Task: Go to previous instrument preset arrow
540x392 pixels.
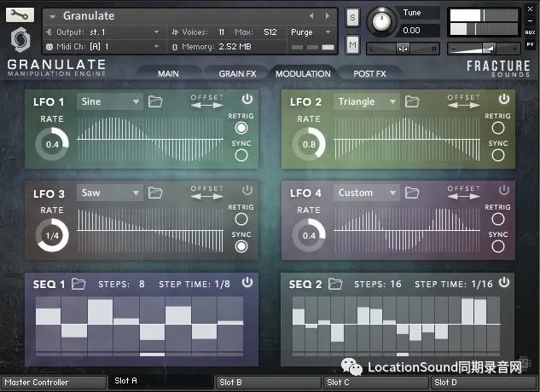Action: tap(311, 16)
